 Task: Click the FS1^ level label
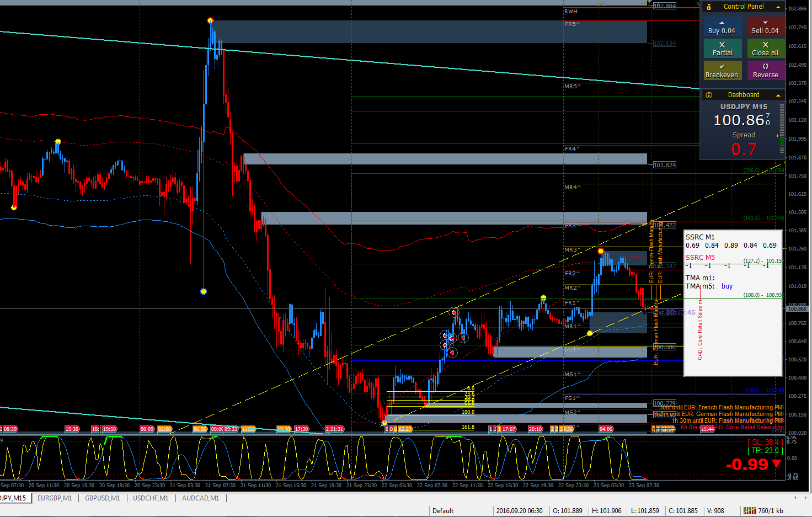tap(572, 398)
